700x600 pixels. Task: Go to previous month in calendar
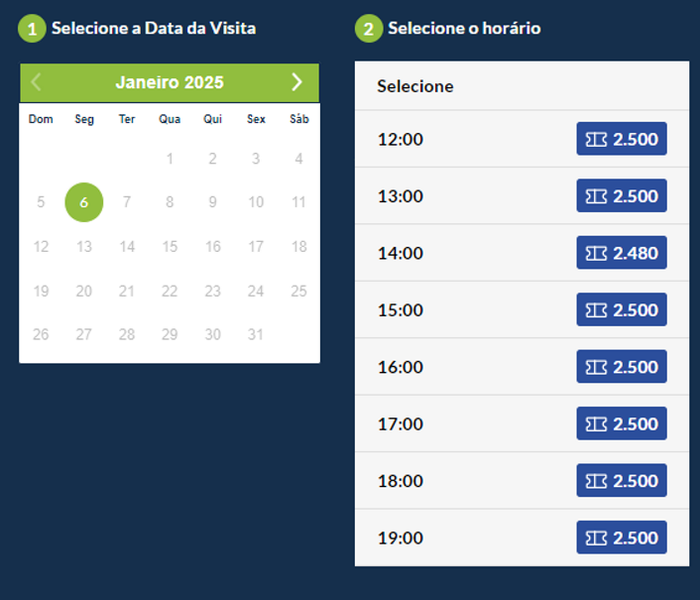click(37, 82)
